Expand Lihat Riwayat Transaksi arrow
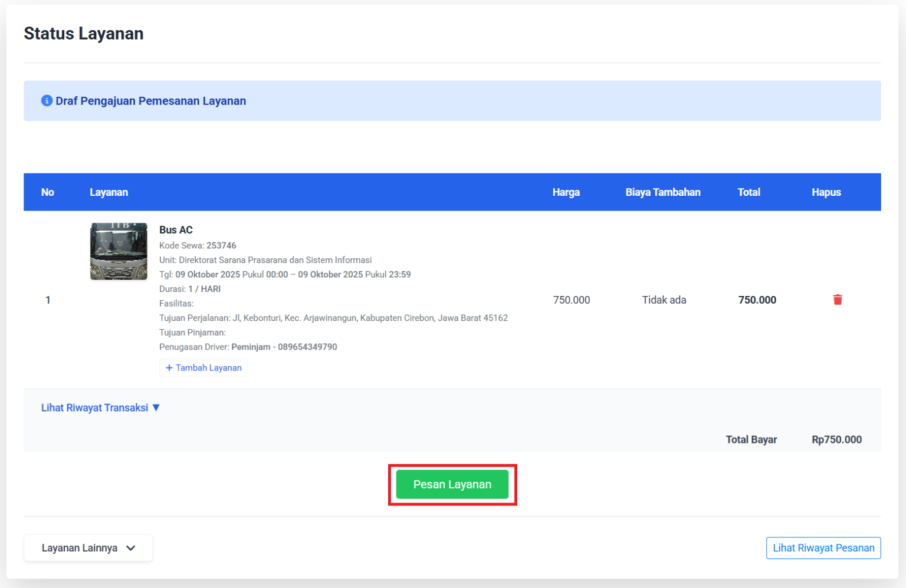This screenshot has width=906, height=588. click(156, 408)
